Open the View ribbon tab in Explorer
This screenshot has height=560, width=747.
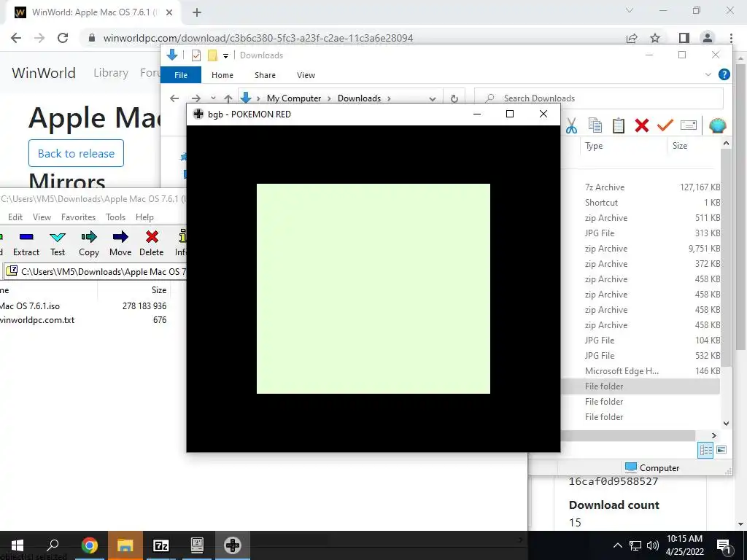coord(306,75)
